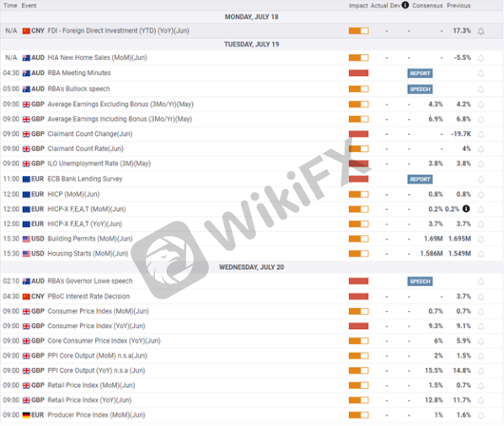Expand the RBA Meeting Minutes event row
Screen dimensions: 504x426
click(251, 73)
